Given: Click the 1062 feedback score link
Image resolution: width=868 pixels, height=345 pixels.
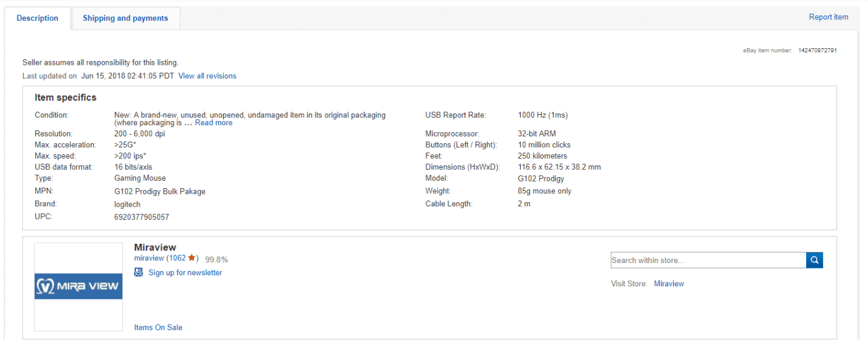Looking at the screenshot, I should (177, 259).
